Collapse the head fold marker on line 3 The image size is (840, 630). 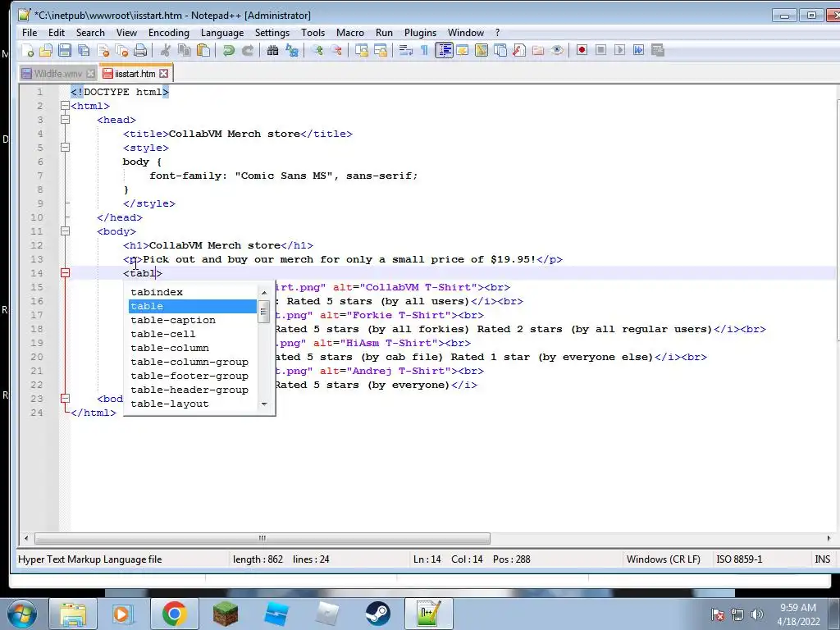point(65,120)
